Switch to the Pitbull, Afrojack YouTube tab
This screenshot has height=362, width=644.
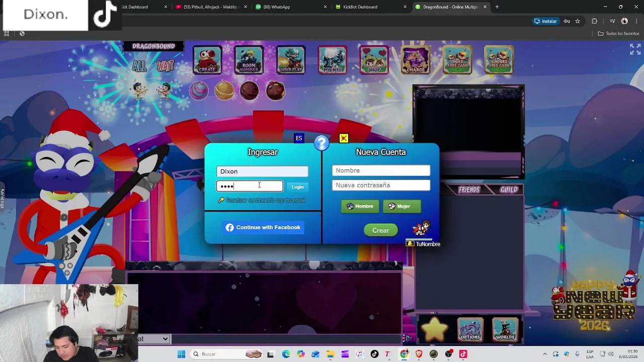(x=211, y=7)
